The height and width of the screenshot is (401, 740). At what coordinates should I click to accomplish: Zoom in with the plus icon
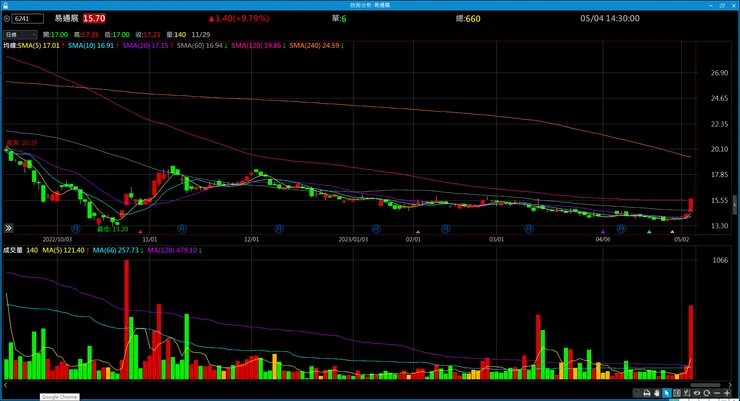pos(727,393)
